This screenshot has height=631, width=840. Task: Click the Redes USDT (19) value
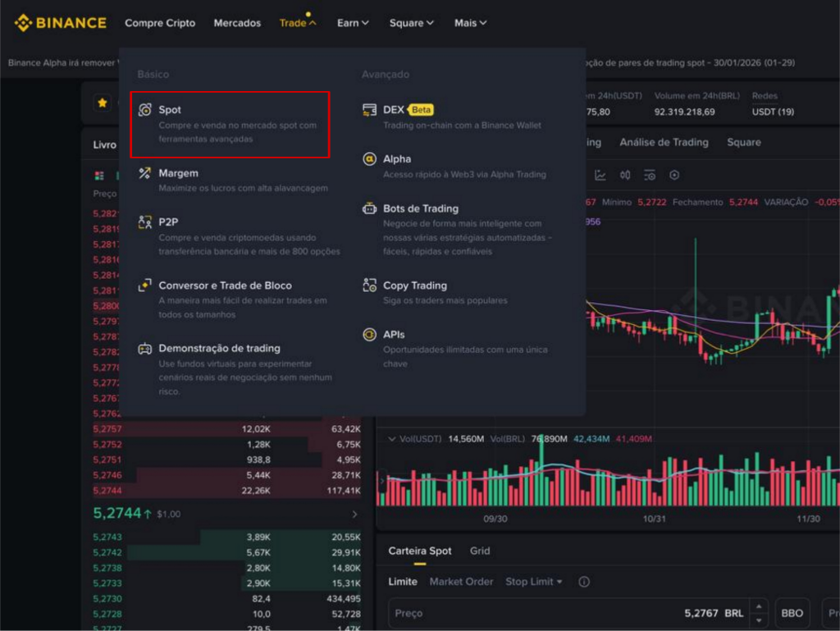tap(773, 112)
